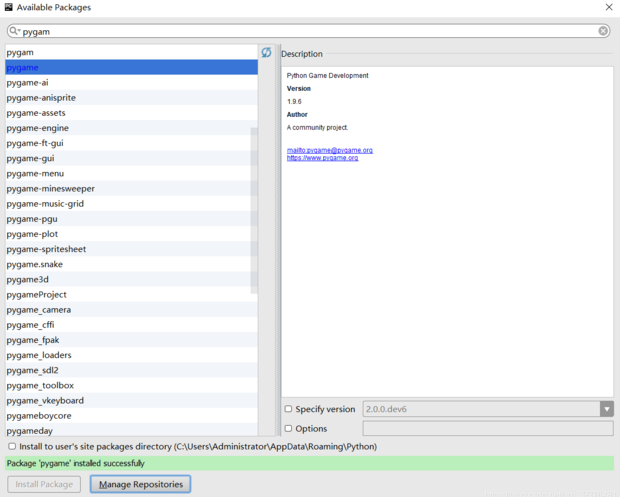Select pygame-menu in the package list
Screen dimensions: 620x497
35,173
